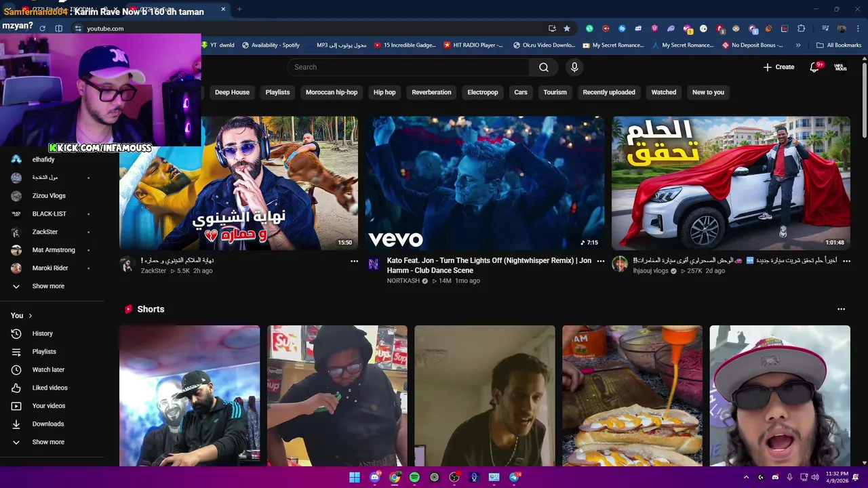
Task: Play the hot dog Short
Action: tap(632, 396)
